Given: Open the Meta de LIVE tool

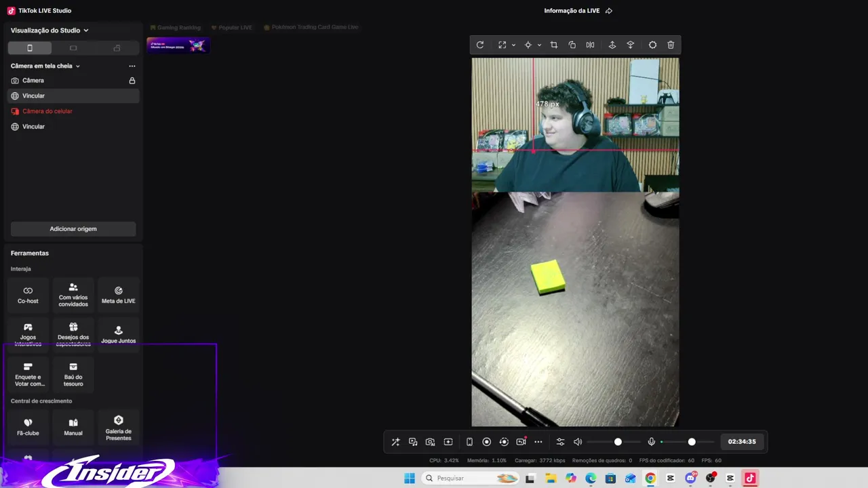Looking at the screenshot, I should pyautogui.click(x=119, y=295).
